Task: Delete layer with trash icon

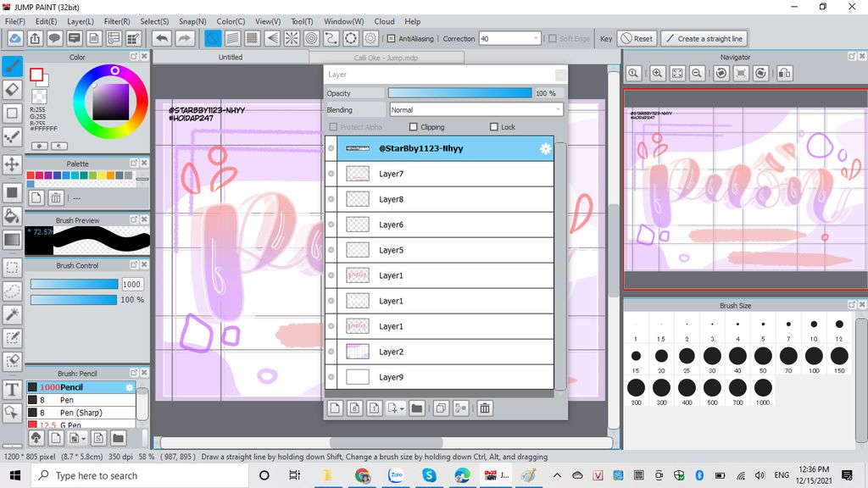Action: [x=485, y=408]
